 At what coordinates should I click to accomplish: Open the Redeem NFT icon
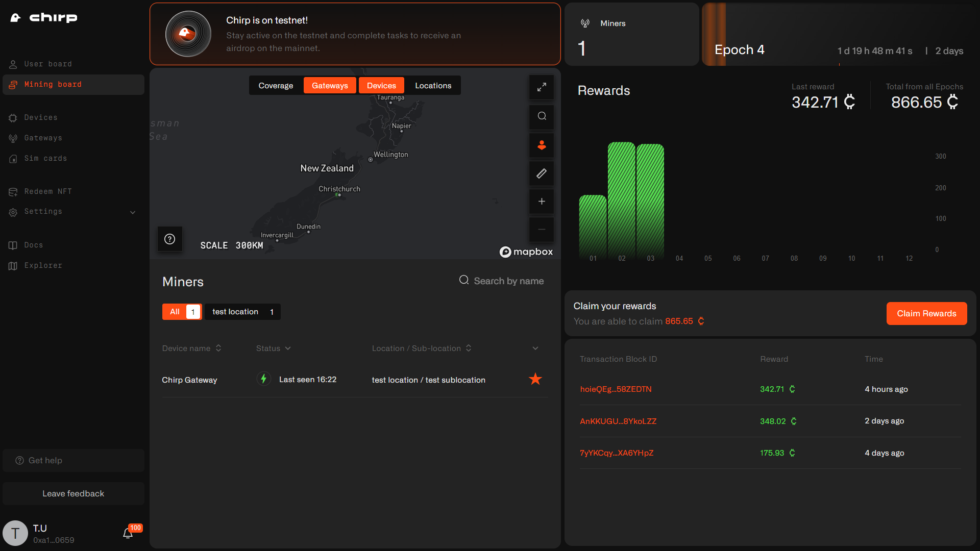[13, 192]
